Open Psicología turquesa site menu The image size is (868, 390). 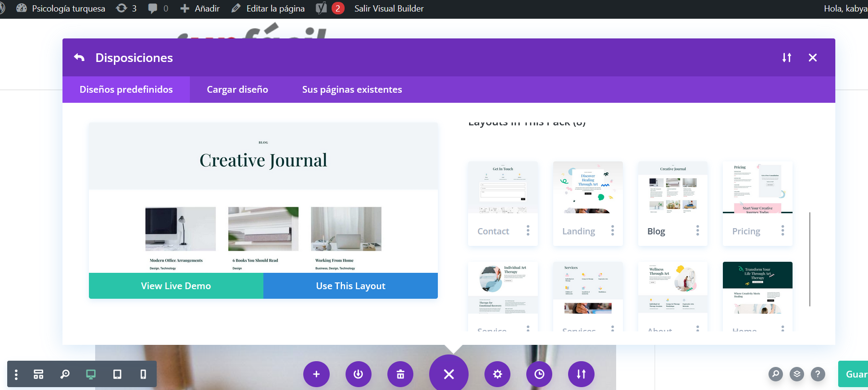(61, 9)
